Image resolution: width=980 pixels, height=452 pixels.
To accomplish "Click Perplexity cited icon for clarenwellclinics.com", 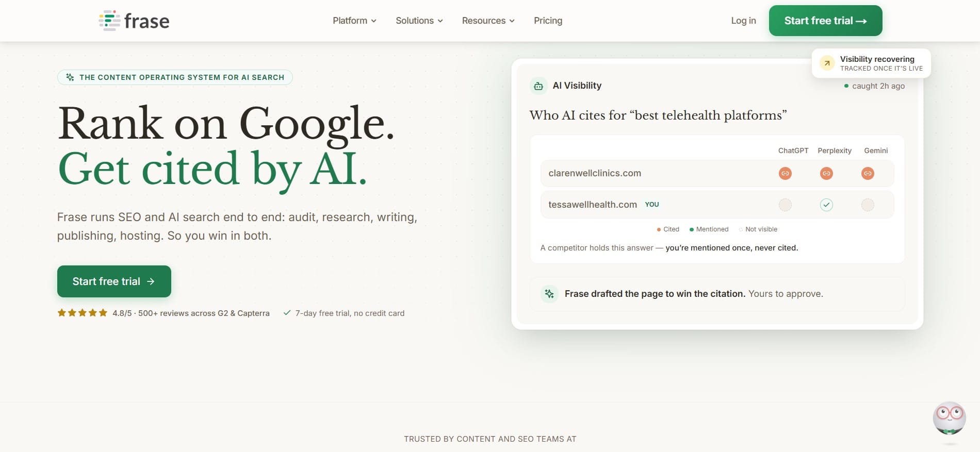I will tap(826, 174).
